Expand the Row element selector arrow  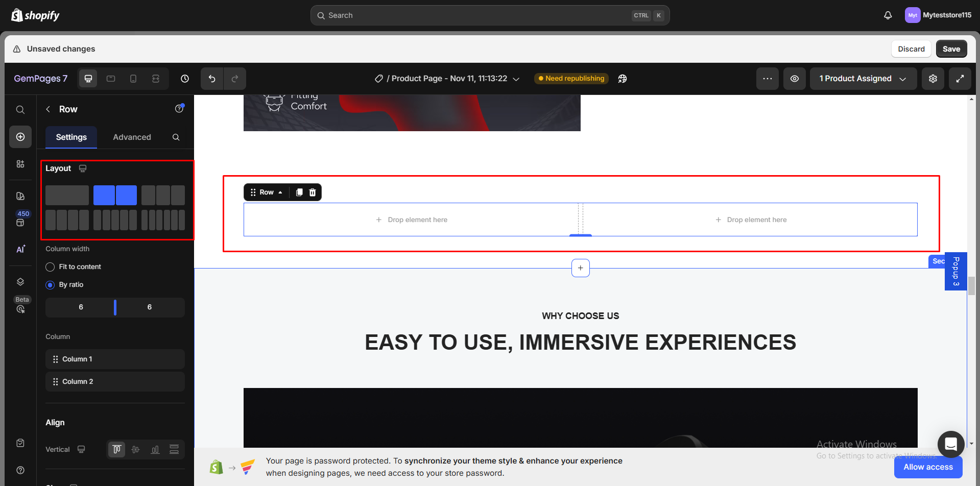pyautogui.click(x=280, y=192)
